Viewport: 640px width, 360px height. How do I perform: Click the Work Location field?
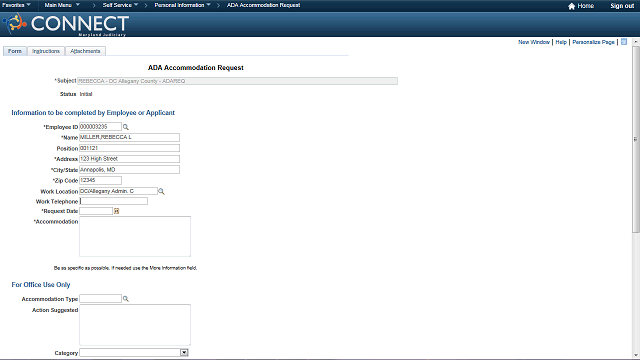point(118,191)
